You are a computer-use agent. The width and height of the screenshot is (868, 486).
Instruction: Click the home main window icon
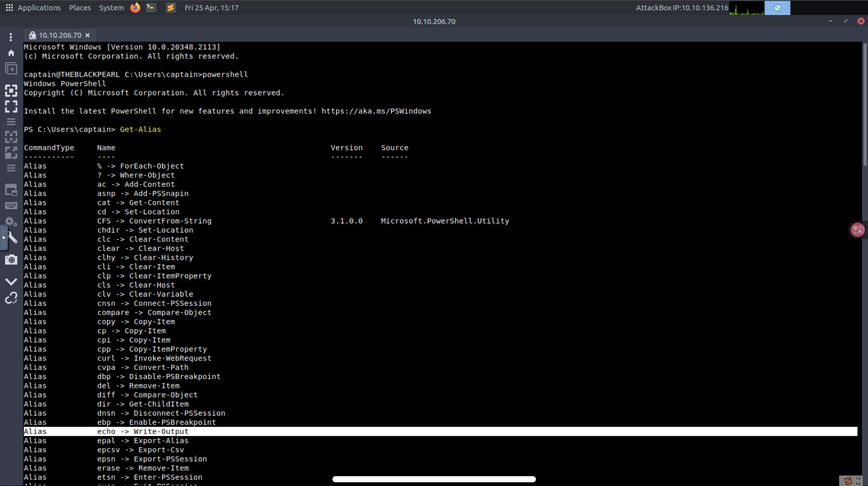click(11, 53)
